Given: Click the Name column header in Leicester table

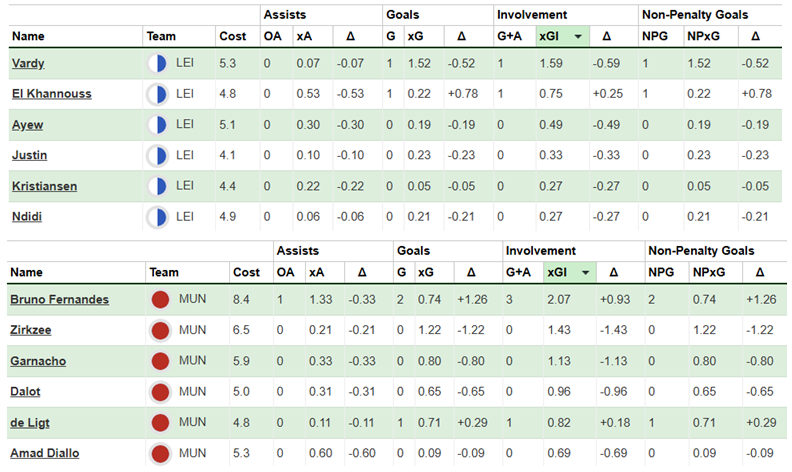Looking at the screenshot, I should pyautogui.click(x=29, y=36).
